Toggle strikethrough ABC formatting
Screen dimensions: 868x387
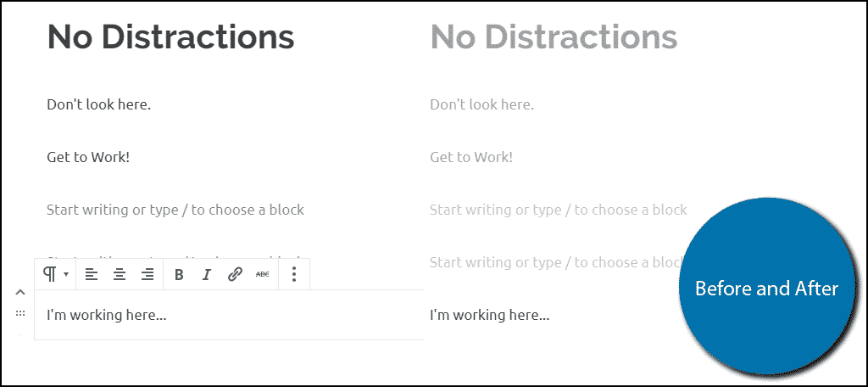(x=263, y=274)
